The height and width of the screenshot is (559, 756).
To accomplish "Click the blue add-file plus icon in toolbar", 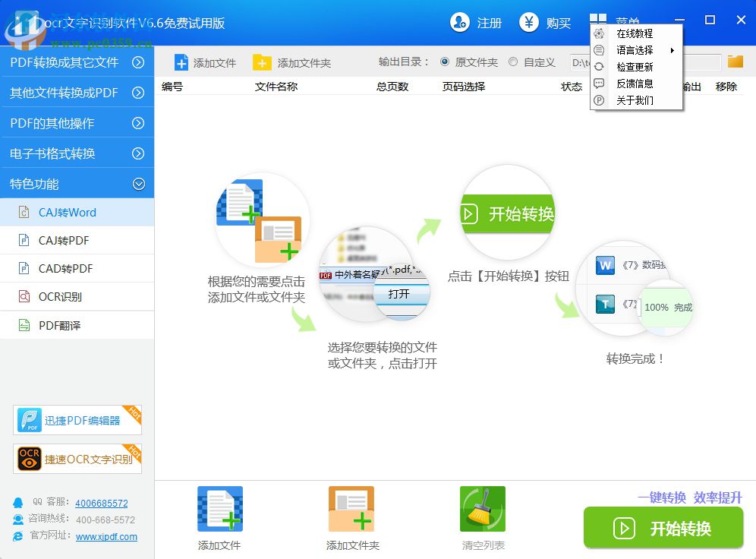I will pyautogui.click(x=181, y=63).
